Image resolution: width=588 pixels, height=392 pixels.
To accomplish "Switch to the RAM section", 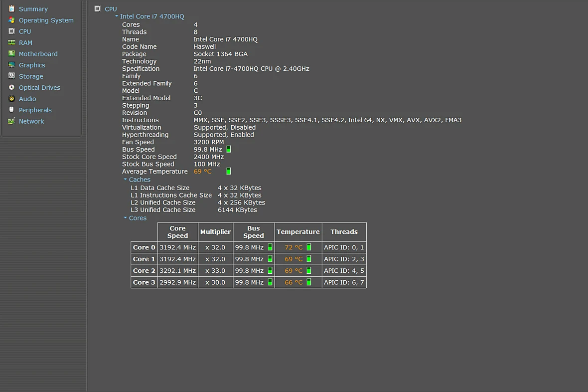I will click(x=25, y=43).
